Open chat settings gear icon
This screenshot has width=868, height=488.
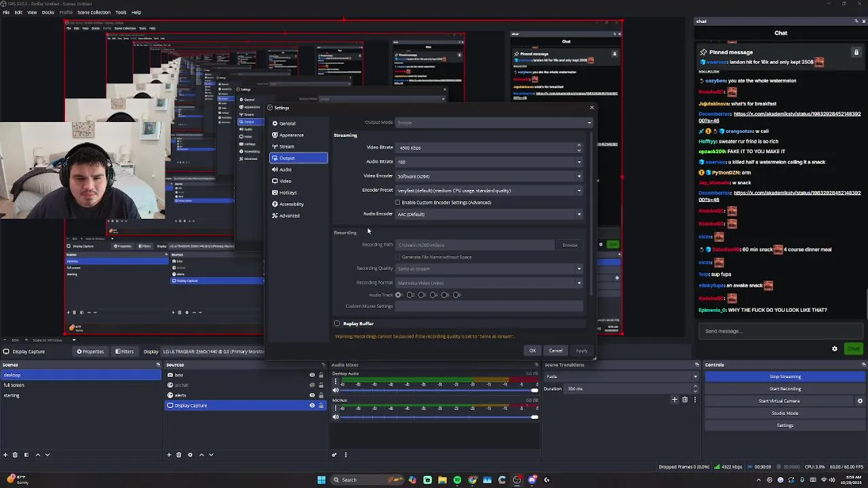(835, 349)
